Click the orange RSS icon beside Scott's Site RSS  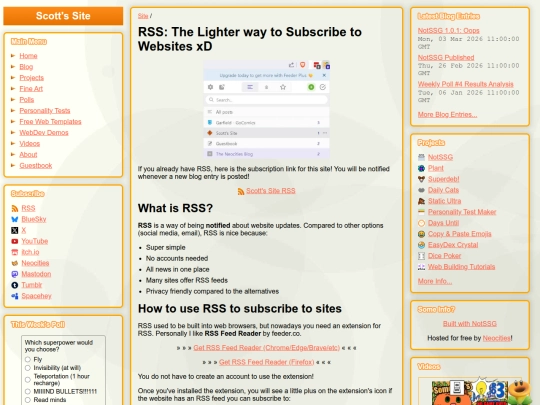click(241, 191)
